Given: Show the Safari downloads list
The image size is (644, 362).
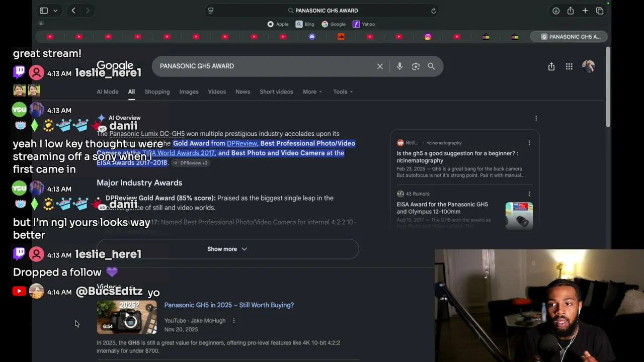Looking at the screenshot, I should coord(556,11).
